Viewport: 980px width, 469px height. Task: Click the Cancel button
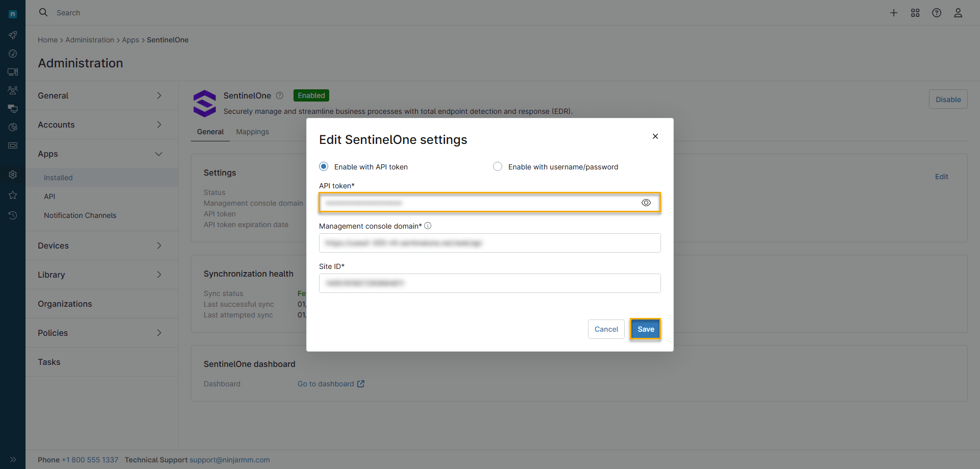[x=606, y=329]
